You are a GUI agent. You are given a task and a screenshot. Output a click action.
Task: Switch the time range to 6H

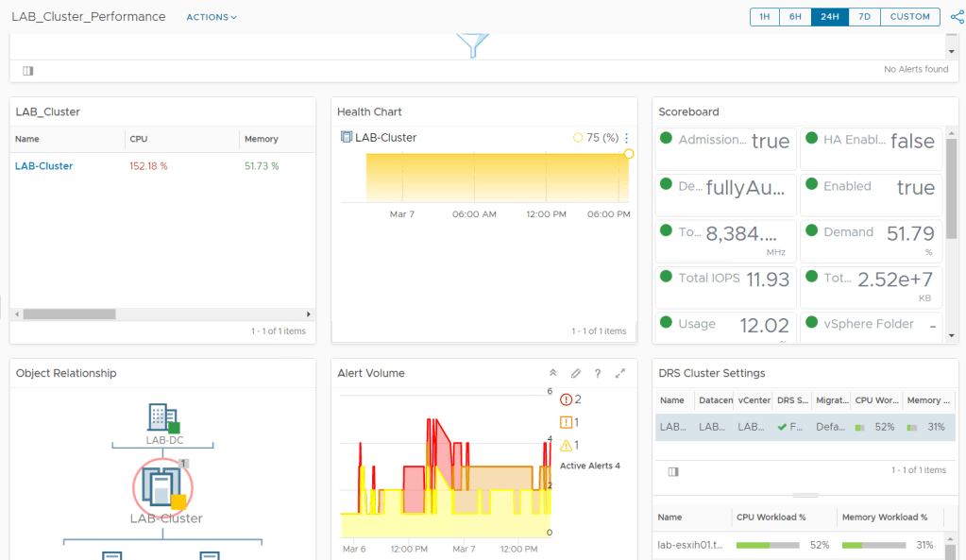pyautogui.click(x=795, y=17)
